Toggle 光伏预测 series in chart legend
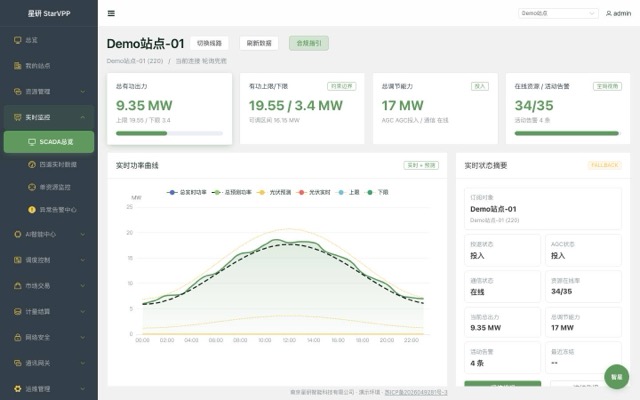 (274, 192)
